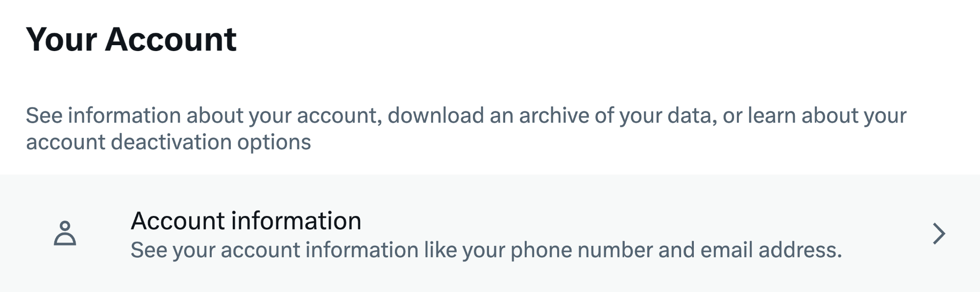
Task: Open the Account information row title
Action: [x=246, y=221]
